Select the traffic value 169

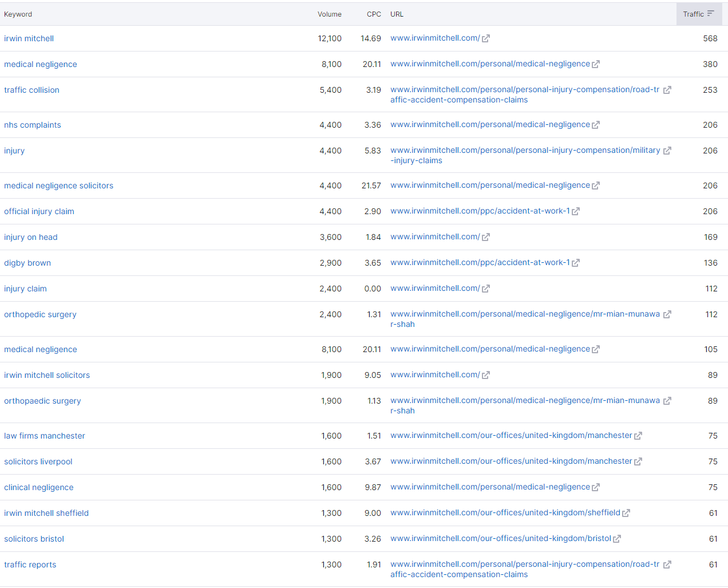pyautogui.click(x=711, y=237)
